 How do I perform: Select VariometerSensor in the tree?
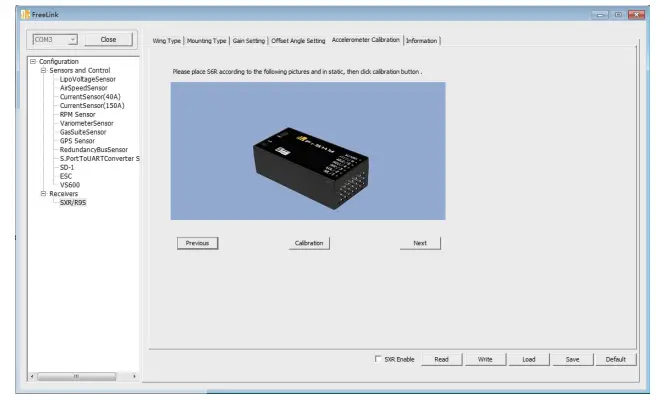point(86,123)
